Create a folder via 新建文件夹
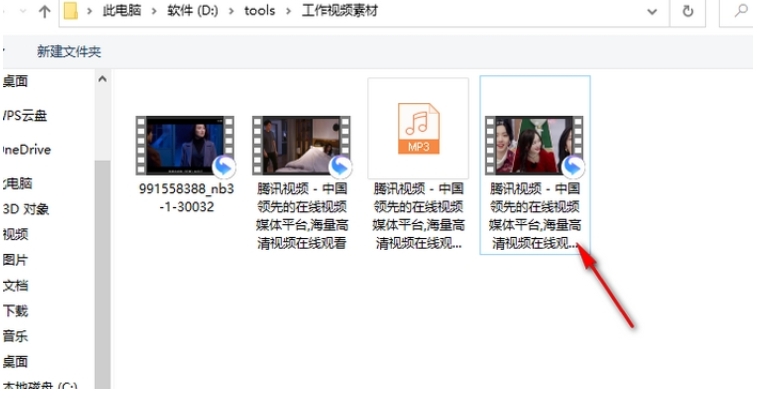The image size is (758, 399). pyautogui.click(x=69, y=51)
